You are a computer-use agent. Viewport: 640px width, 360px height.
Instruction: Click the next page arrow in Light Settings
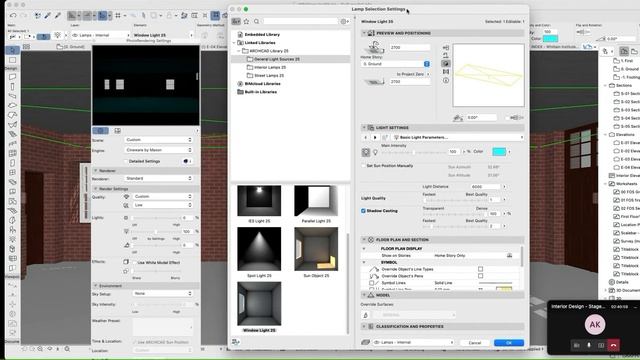(x=375, y=138)
